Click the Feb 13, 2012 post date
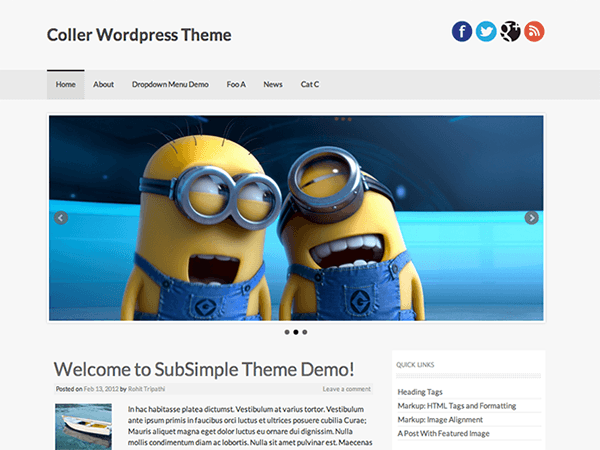The width and height of the screenshot is (600, 450). point(101,389)
